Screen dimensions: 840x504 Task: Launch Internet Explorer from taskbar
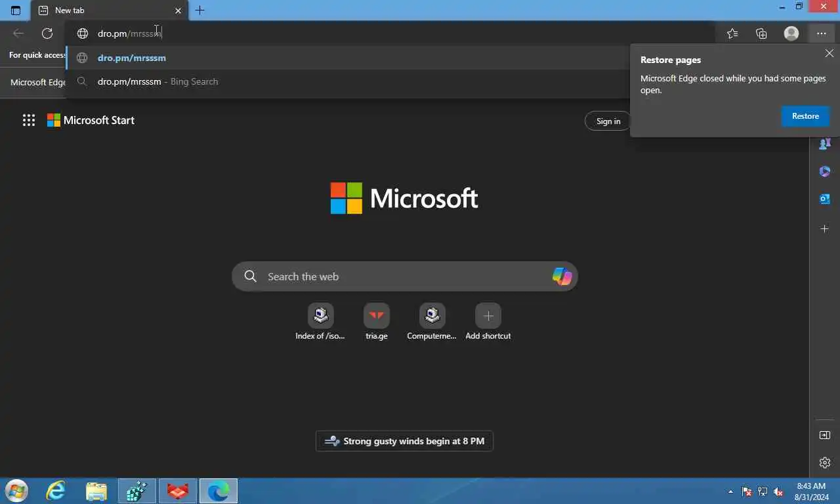coord(56,490)
